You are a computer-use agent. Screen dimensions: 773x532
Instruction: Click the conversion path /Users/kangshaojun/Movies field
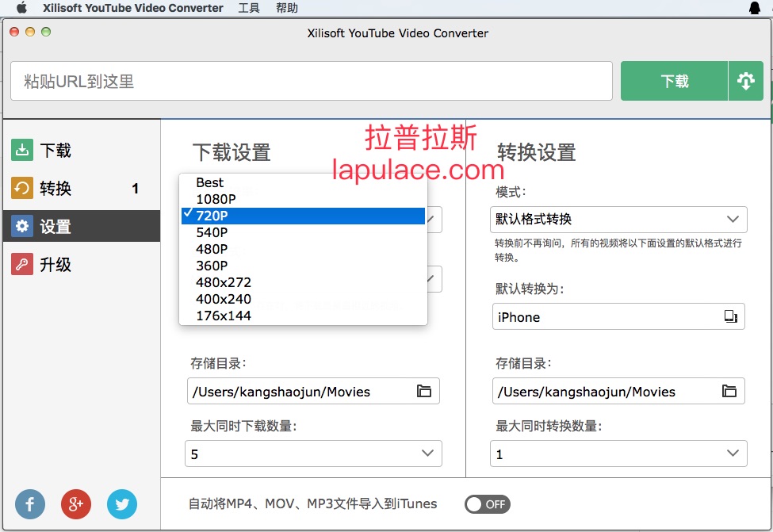(x=618, y=391)
